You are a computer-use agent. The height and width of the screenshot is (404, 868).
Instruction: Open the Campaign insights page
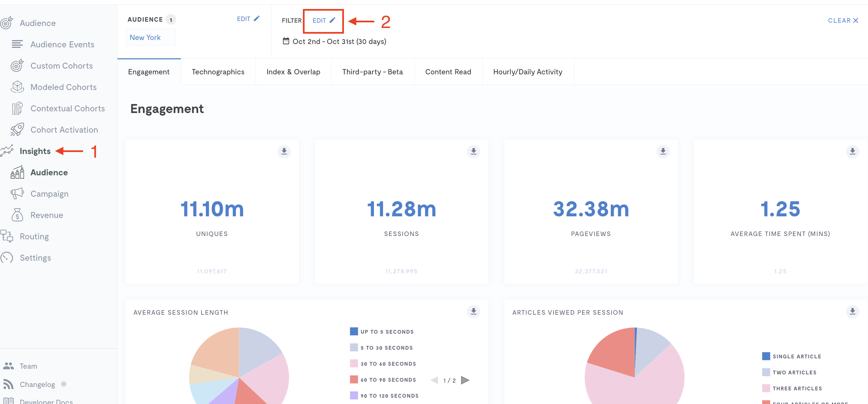(49, 194)
